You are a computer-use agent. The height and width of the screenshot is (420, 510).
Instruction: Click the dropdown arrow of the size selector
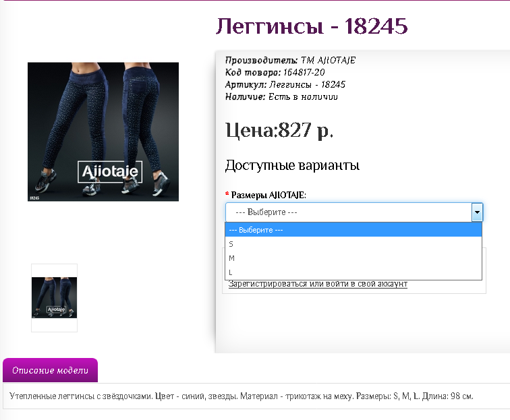(x=477, y=212)
